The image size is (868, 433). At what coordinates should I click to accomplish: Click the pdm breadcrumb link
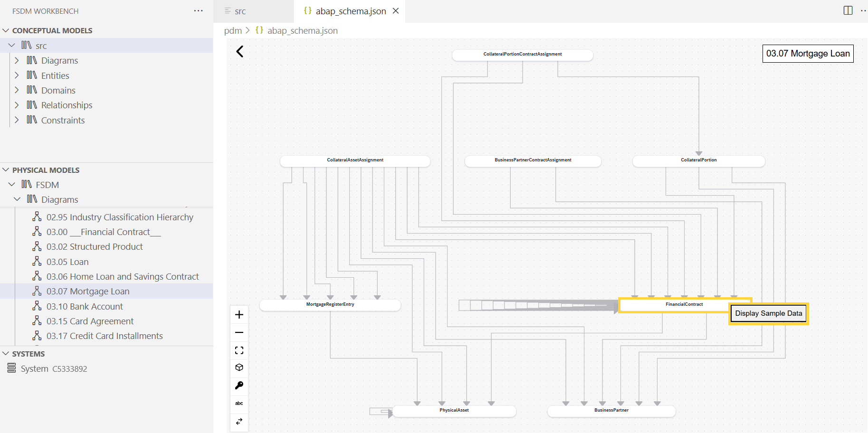pos(233,31)
